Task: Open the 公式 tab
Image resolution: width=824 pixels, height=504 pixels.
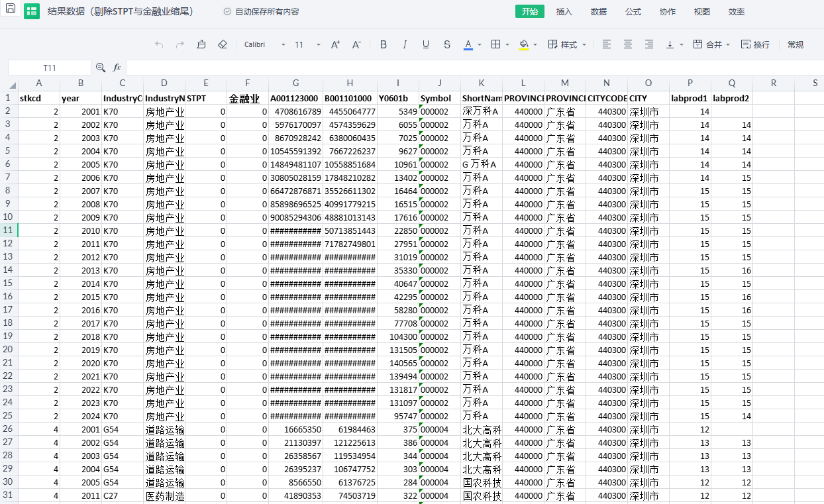Action: pos(633,11)
